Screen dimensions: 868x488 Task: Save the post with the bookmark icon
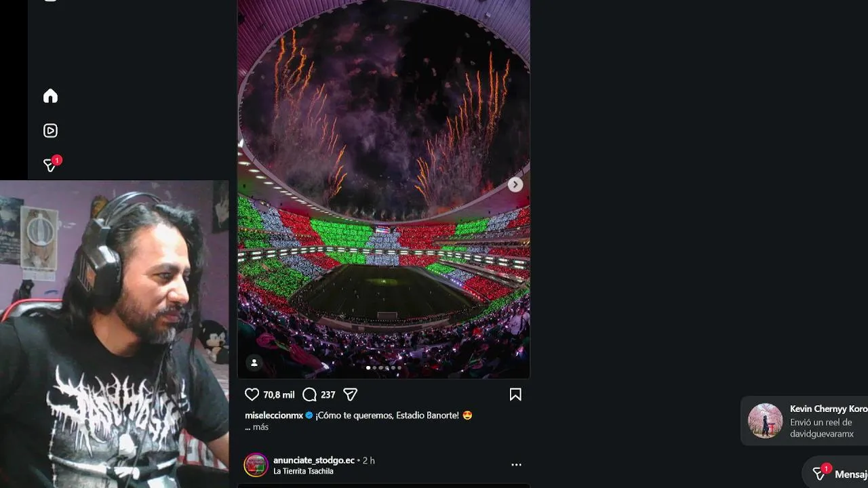(515, 394)
